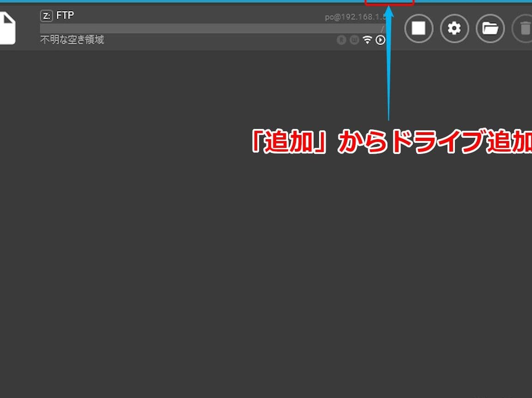Viewport: 532px width, 398px height.
Task: Click the 不明な空き領域 free space text
Action: [x=72, y=40]
